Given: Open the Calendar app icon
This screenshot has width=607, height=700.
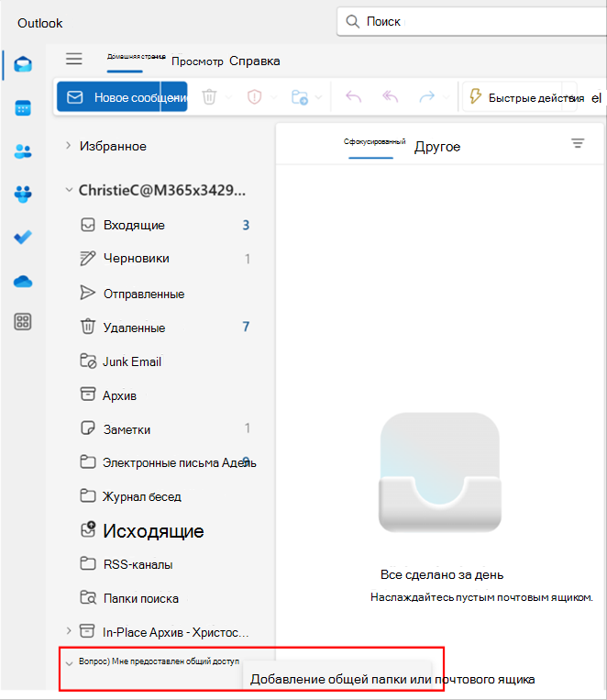Looking at the screenshot, I should coord(23,108).
